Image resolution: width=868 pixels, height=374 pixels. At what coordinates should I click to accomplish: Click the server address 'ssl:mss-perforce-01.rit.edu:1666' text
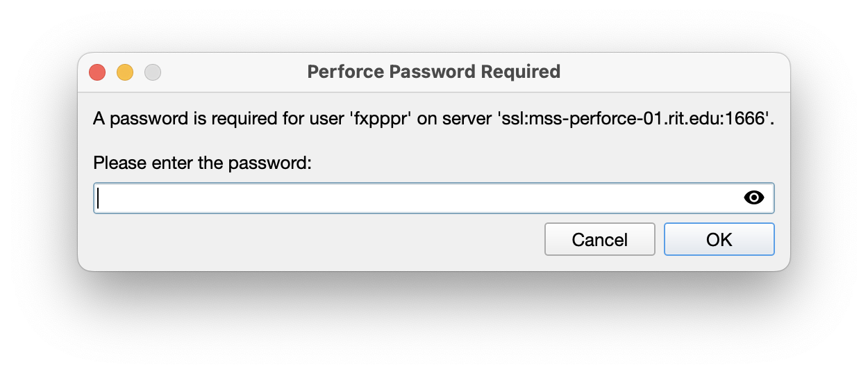tap(635, 119)
